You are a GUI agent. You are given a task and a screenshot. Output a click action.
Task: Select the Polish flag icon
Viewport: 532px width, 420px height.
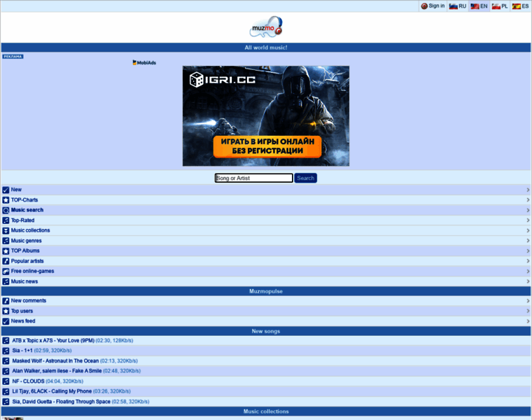point(496,6)
